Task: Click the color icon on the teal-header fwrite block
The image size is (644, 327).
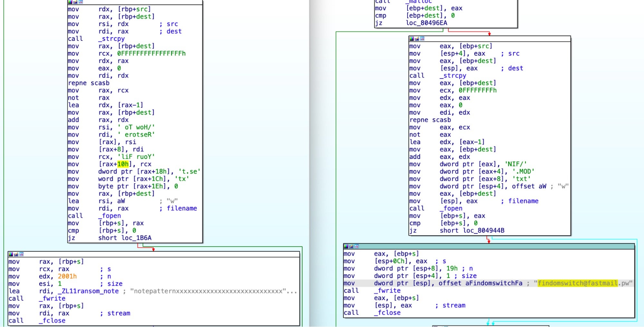Action: 346,246
